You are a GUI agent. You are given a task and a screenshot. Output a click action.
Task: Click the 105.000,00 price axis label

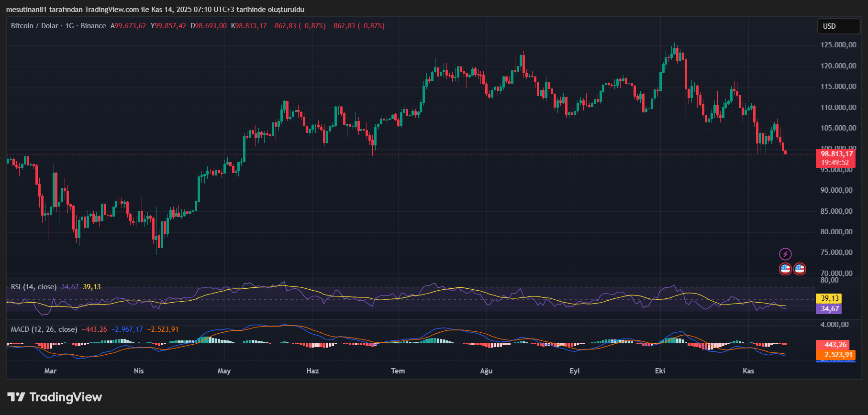tap(838, 128)
